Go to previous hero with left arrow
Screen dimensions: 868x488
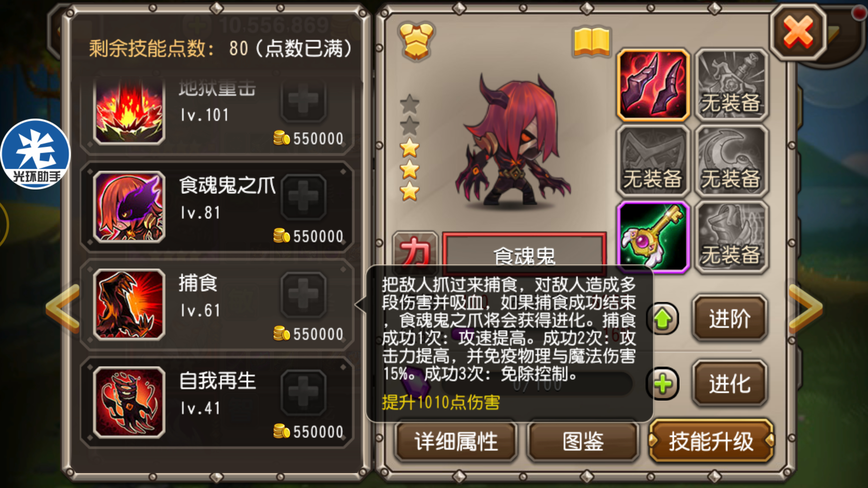coord(63,308)
